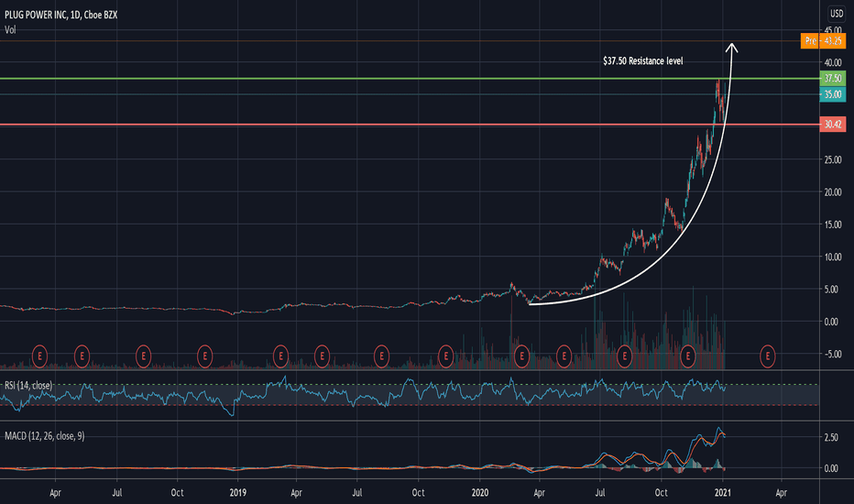Open the first earnings E marker after 2020
The height and width of the screenshot is (504, 854).
click(x=521, y=356)
